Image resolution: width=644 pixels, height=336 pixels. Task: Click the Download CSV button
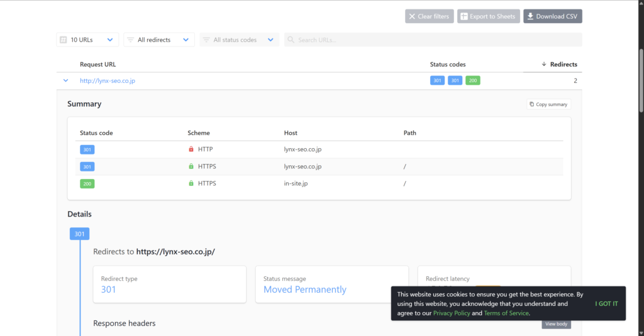point(552,16)
